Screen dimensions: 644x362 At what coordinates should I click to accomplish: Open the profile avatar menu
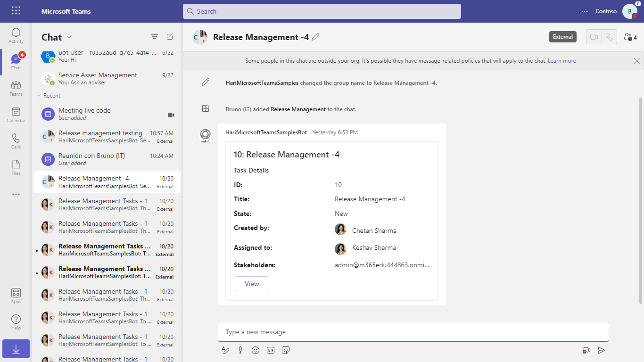[630, 11]
